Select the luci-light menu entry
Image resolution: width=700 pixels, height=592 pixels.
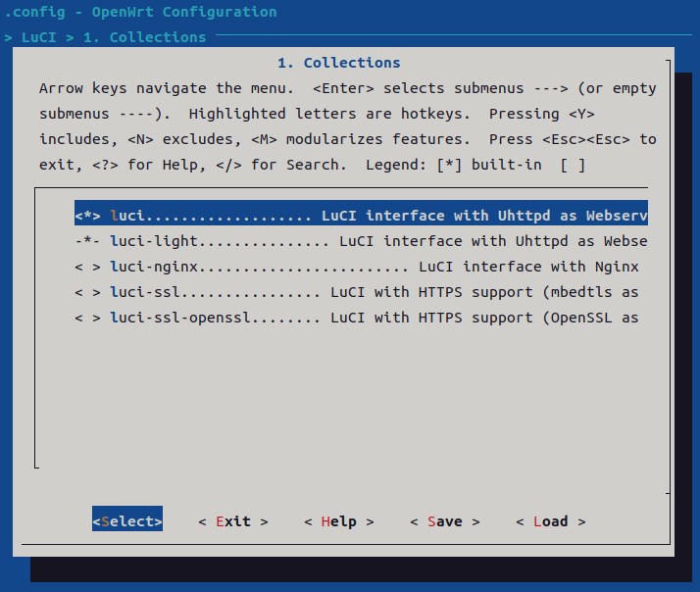[361, 241]
